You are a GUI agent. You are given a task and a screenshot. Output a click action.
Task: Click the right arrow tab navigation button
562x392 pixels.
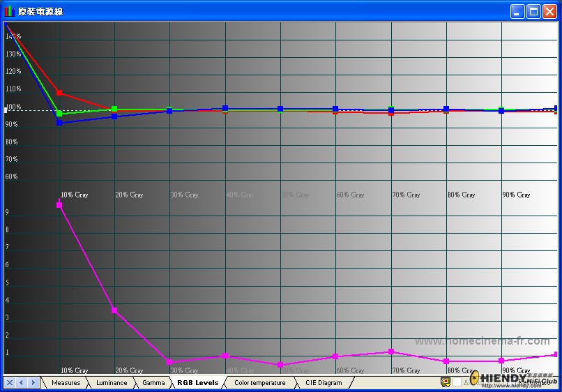coord(33,383)
